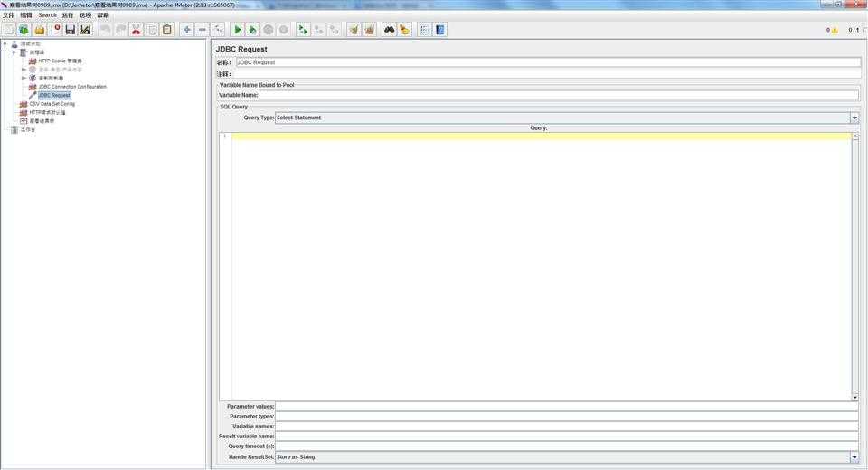Click the Undo toolbar icon

click(x=105, y=30)
